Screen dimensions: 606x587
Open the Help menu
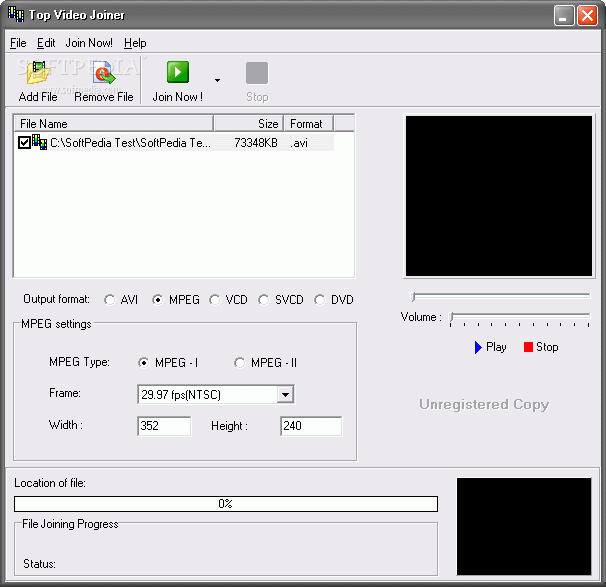tap(135, 43)
